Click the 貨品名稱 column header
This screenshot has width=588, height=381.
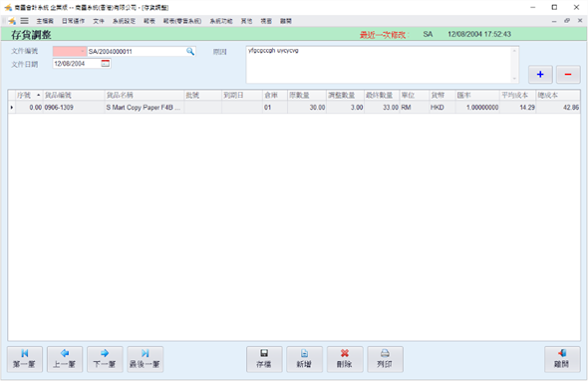(x=145, y=96)
